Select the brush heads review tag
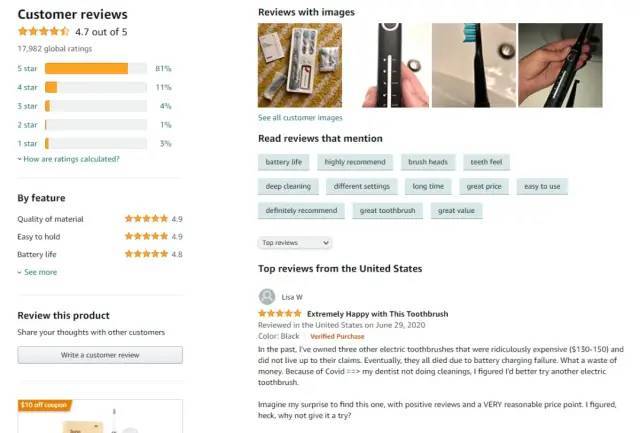 click(x=428, y=162)
